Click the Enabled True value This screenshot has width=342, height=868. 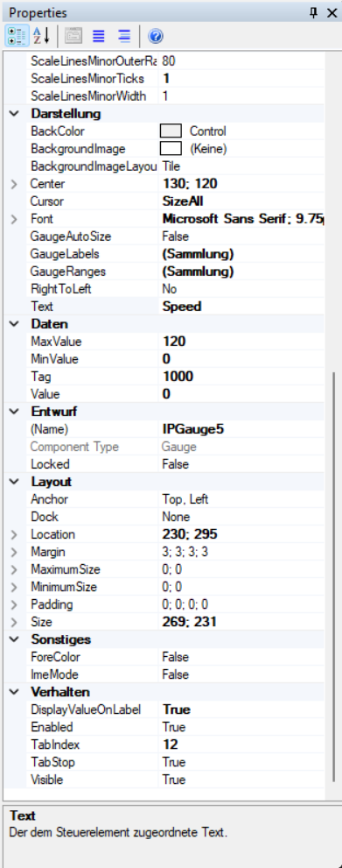click(173, 727)
